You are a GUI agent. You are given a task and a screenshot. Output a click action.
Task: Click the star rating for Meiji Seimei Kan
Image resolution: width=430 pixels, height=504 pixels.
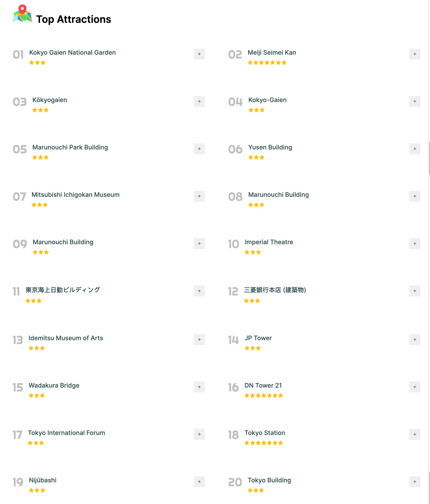[267, 62]
